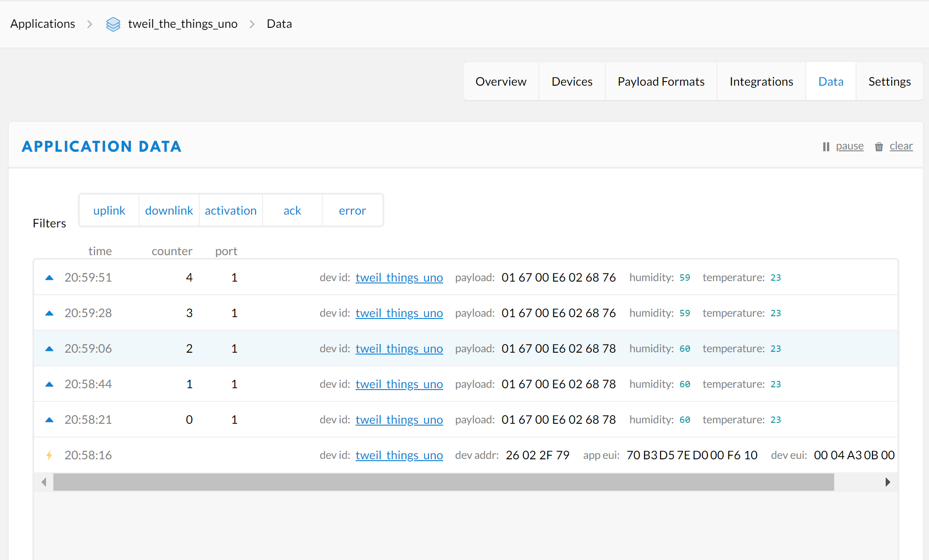Viewport: 929px width, 560px height.
Task: Click the scrollbar right arrow
Action: tap(888, 482)
